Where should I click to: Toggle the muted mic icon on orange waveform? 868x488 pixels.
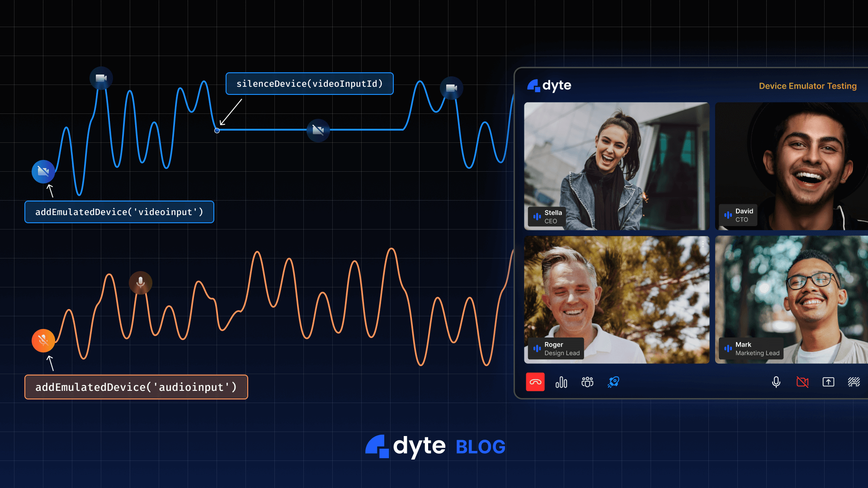tap(43, 341)
